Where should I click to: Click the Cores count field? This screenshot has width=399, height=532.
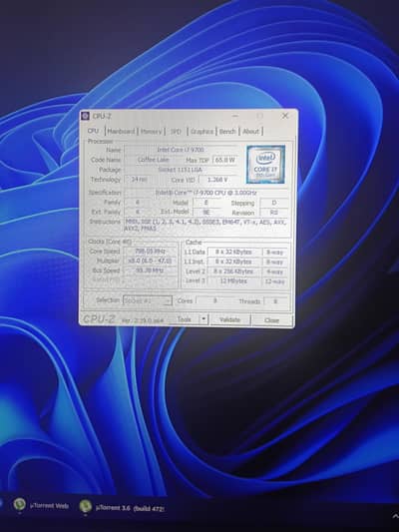pyautogui.click(x=214, y=301)
